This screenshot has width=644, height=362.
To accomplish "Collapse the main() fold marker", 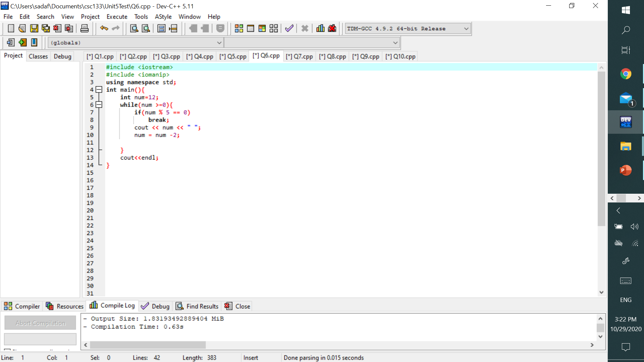I will click(x=99, y=89).
